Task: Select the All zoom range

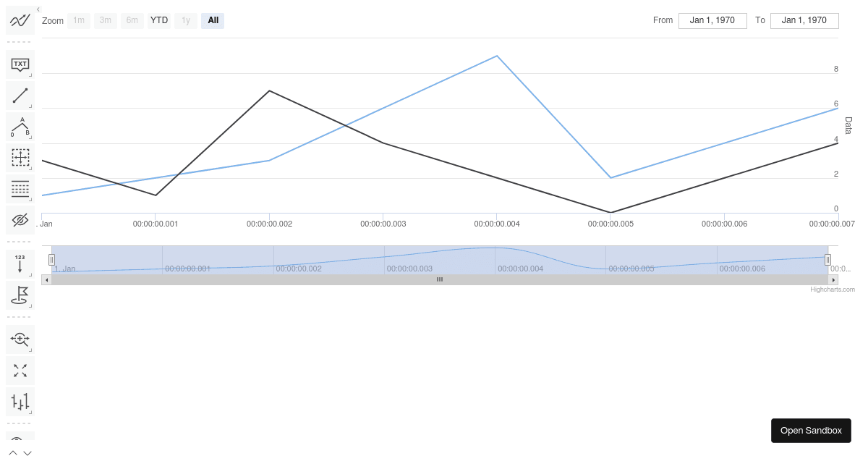Action: (213, 20)
